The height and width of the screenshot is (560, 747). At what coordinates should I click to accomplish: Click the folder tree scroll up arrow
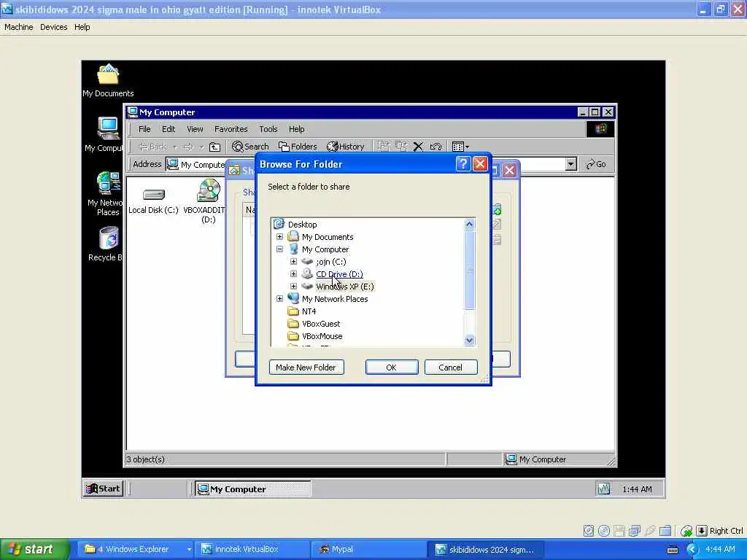(x=469, y=225)
